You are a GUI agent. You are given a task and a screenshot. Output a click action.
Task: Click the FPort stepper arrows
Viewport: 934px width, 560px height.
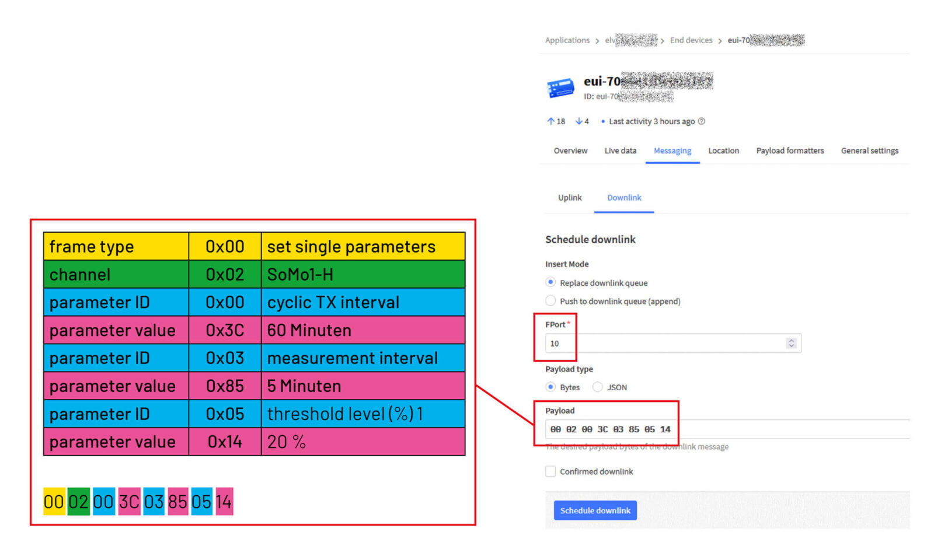coord(791,344)
